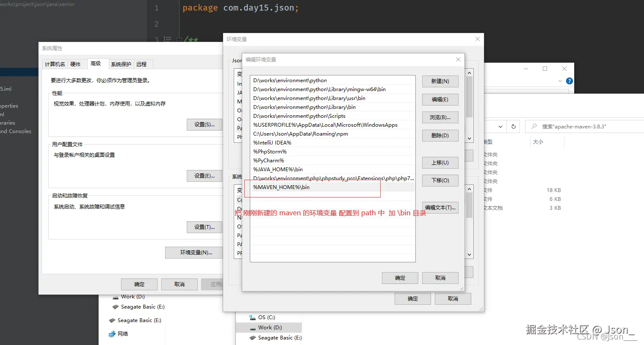
Task: Click scroll down arrow in system variables list
Action: click(x=469, y=255)
